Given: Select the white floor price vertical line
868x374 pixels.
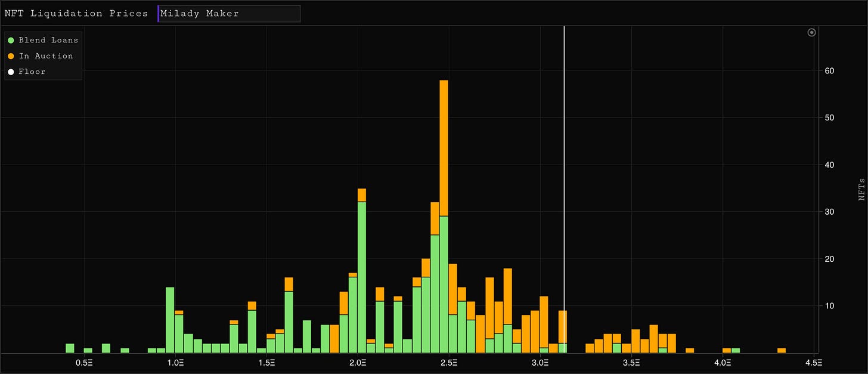Looking at the screenshot, I should [564, 189].
